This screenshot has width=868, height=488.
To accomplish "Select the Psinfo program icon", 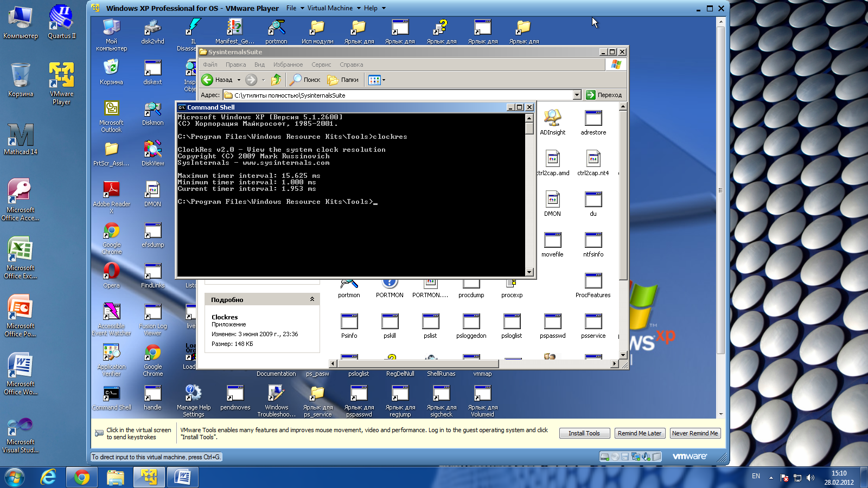I will (349, 325).
